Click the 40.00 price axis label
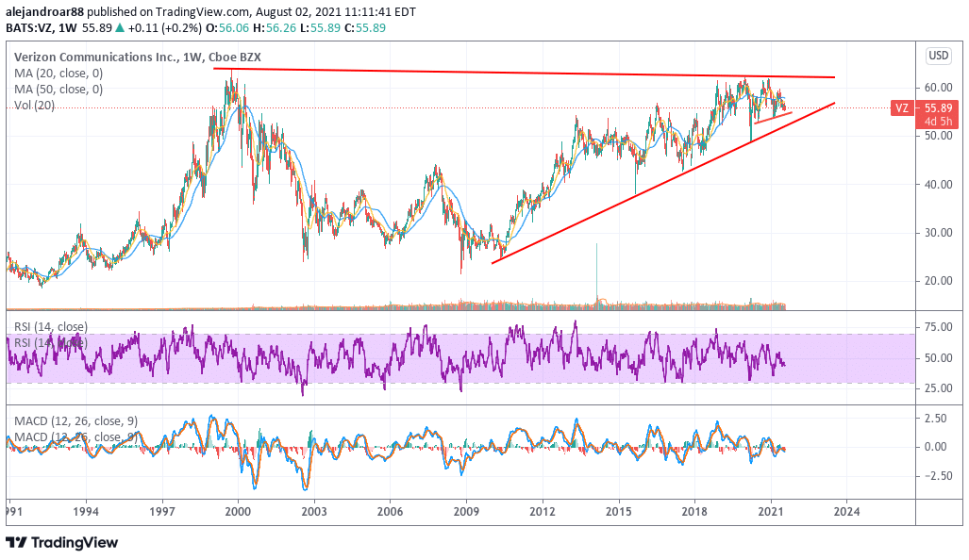 [938, 184]
